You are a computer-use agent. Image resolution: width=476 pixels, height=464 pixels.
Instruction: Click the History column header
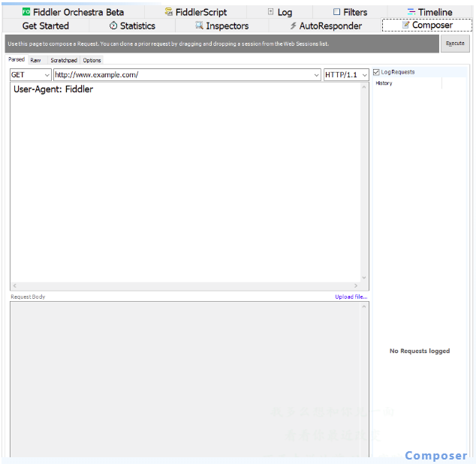point(407,83)
